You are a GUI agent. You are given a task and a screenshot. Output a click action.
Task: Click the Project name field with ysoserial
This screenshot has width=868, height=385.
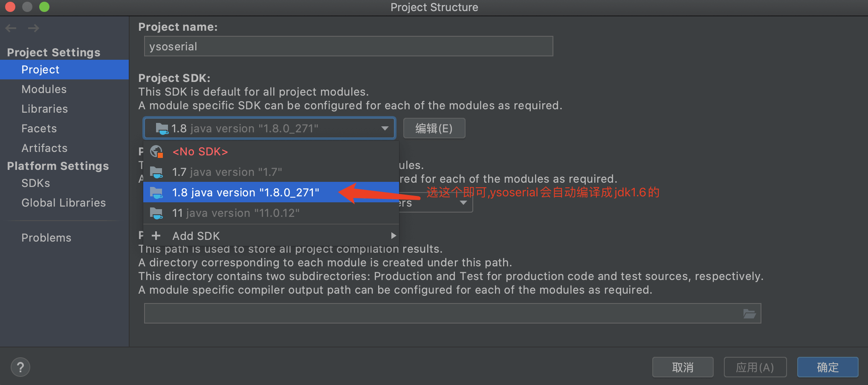click(348, 46)
